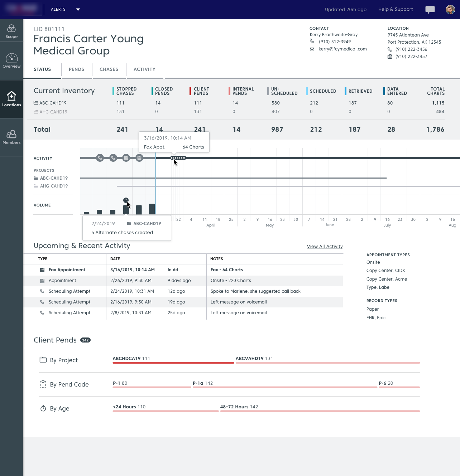
Task: Click the Fax Appointment activity row label
Action: pyautogui.click(x=67, y=270)
